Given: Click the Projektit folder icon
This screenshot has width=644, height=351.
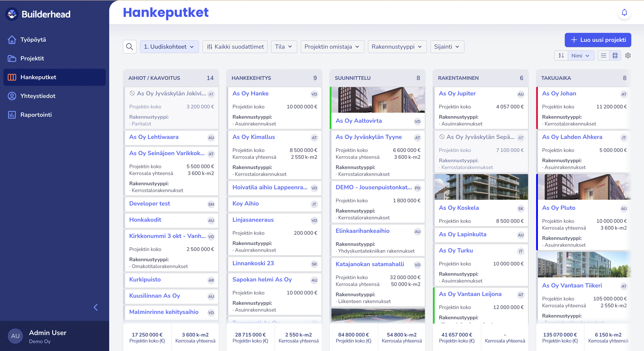Looking at the screenshot, I should click(x=12, y=58).
